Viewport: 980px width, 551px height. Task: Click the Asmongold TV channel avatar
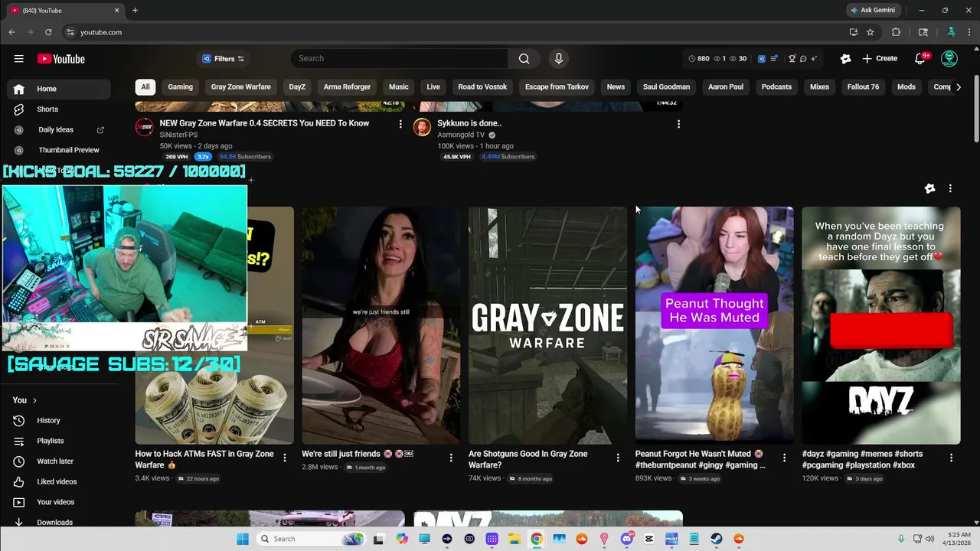[422, 127]
